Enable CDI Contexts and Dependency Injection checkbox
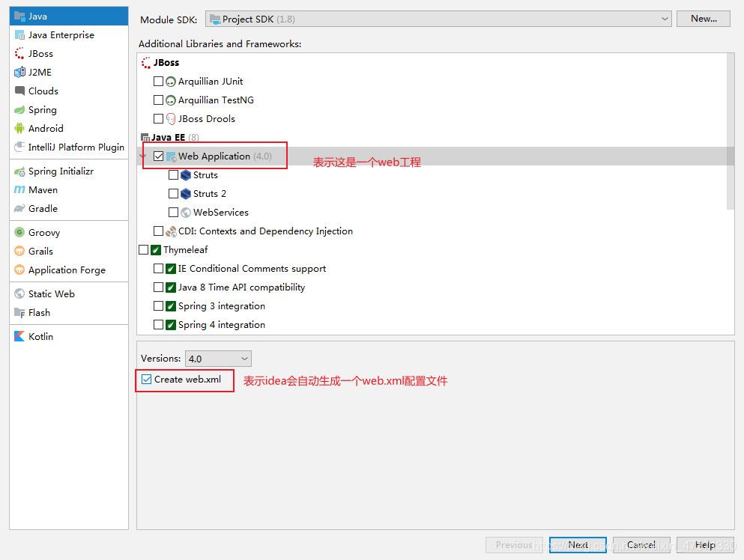Image resolution: width=744 pixels, height=560 pixels. [159, 231]
